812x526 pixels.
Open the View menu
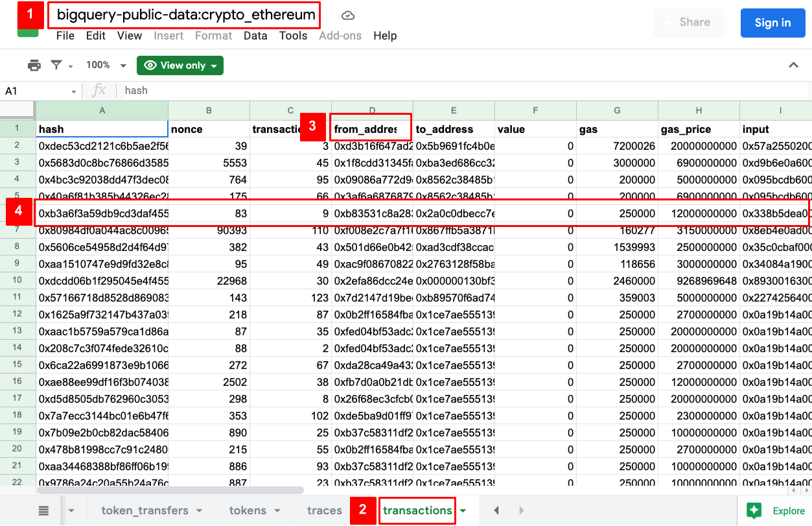130,36
